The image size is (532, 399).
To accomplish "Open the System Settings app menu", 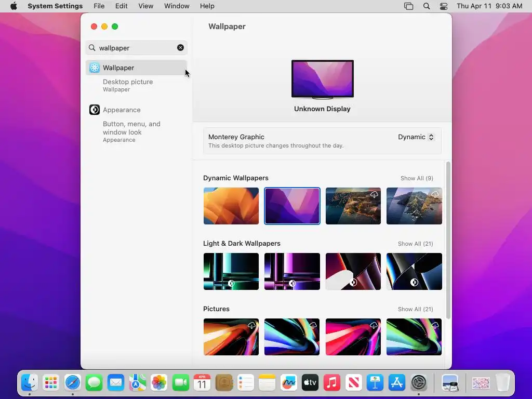I will click(x=55, y=6).
